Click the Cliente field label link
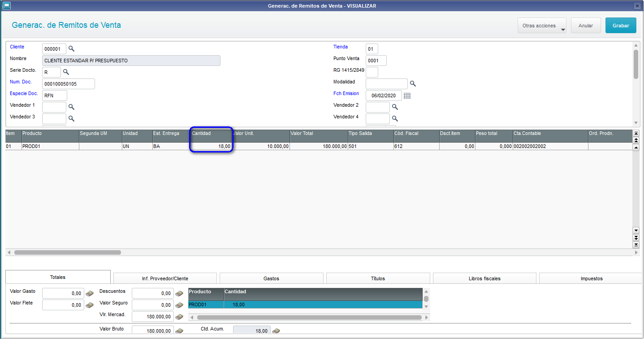644x339 pixels. 17,47
